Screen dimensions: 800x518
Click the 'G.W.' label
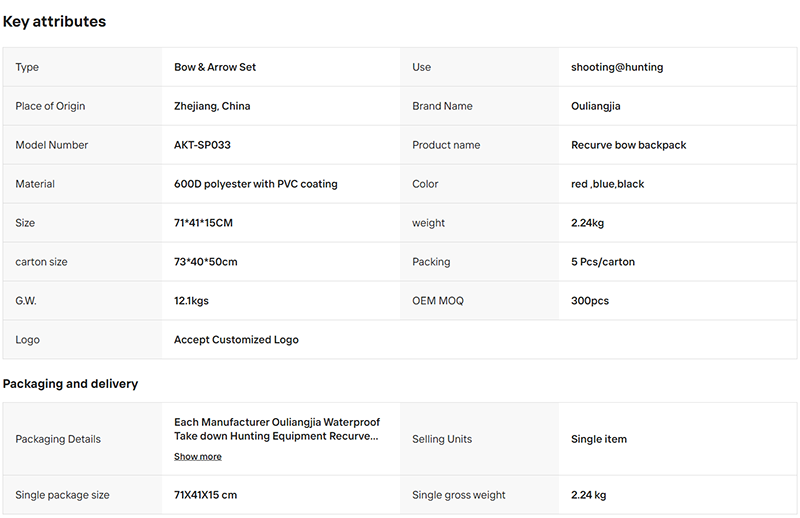click(26, 301)
